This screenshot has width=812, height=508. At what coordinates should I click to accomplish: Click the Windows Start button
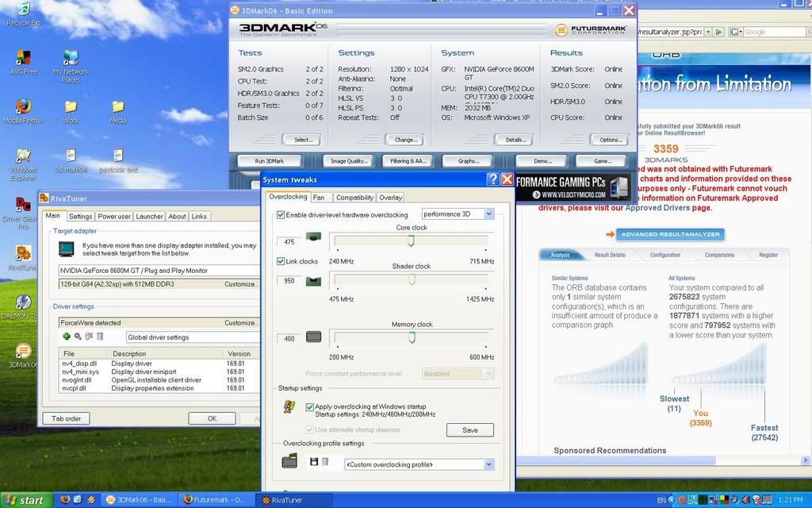coord(26,500)
